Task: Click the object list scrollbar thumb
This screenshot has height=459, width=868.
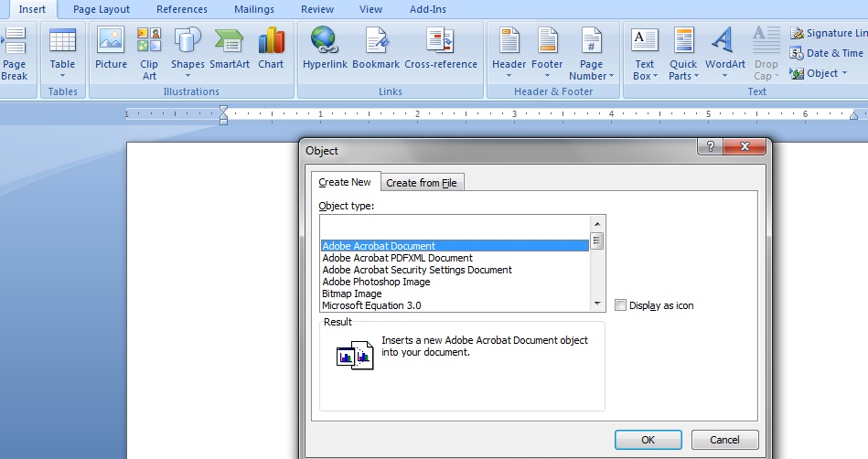Action: (x=597, y=241)
